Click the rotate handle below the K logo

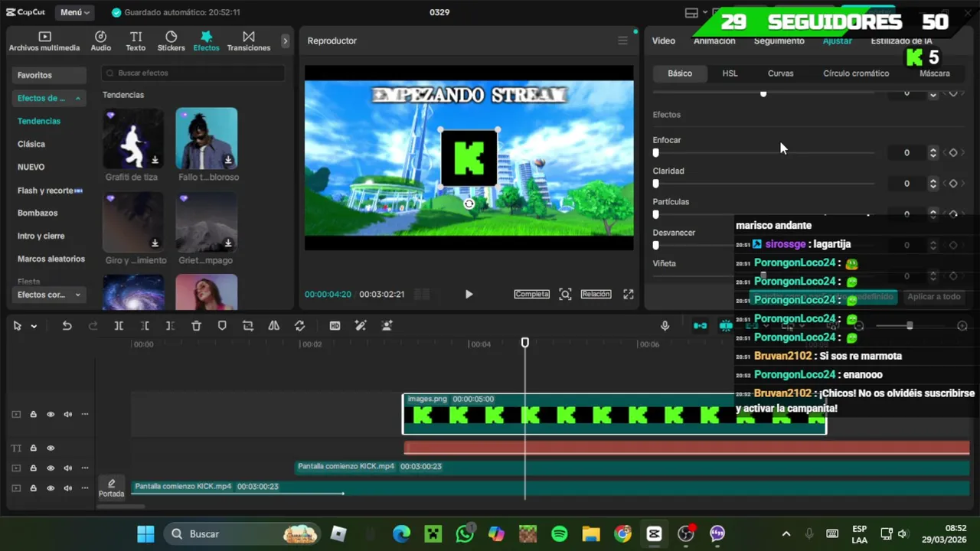coord(469,204)
